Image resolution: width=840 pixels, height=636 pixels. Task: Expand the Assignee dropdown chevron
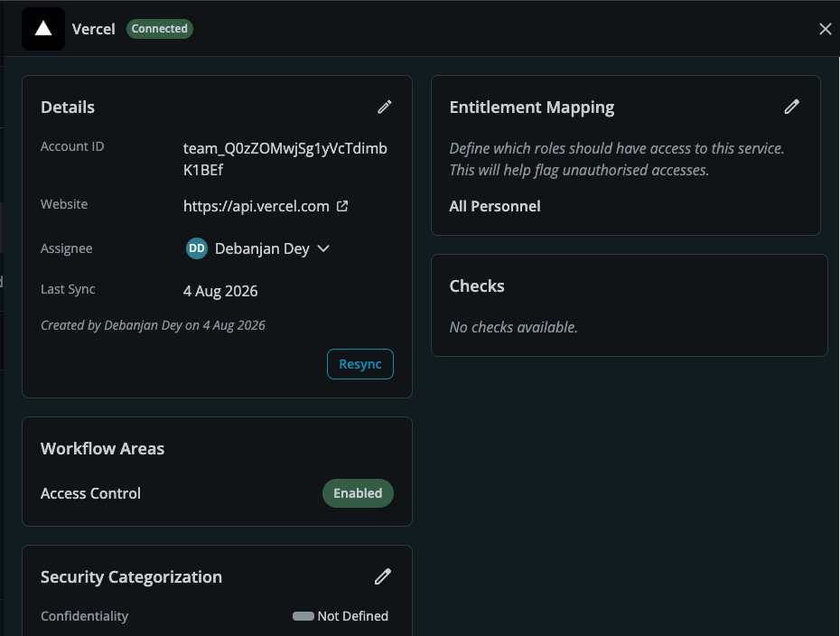[323, 248]
